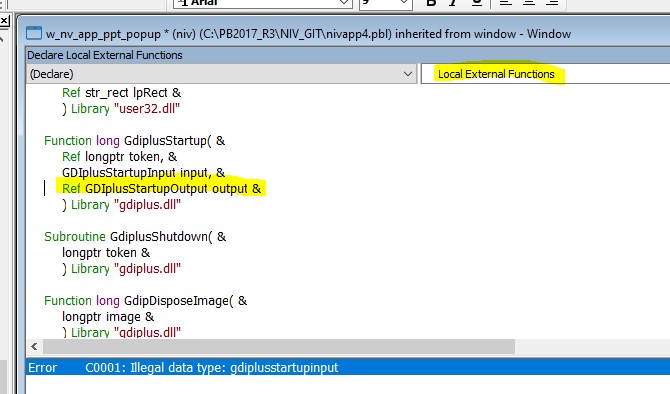Image resolution: width=670 pixels, height=394 pixels.
Task: Click the horizontal scrollbar thumb
Action: pyautogui.click(x=279, y=347)
